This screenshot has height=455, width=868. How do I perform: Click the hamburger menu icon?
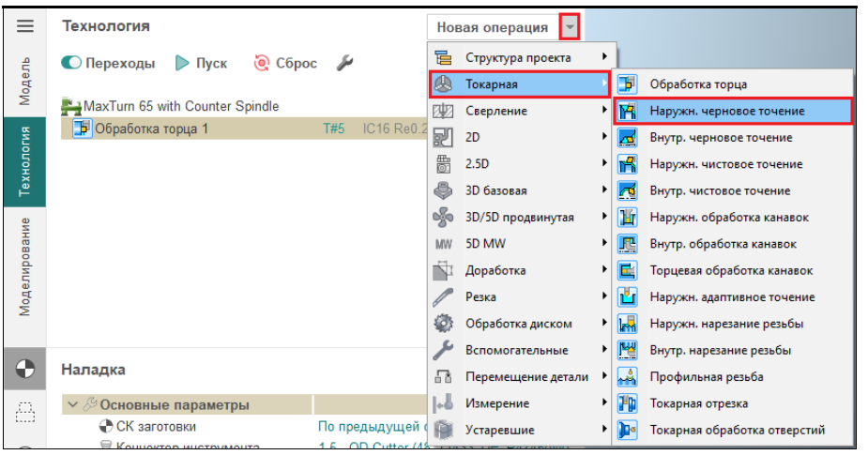pyautogui.click(x=25, y=26)
